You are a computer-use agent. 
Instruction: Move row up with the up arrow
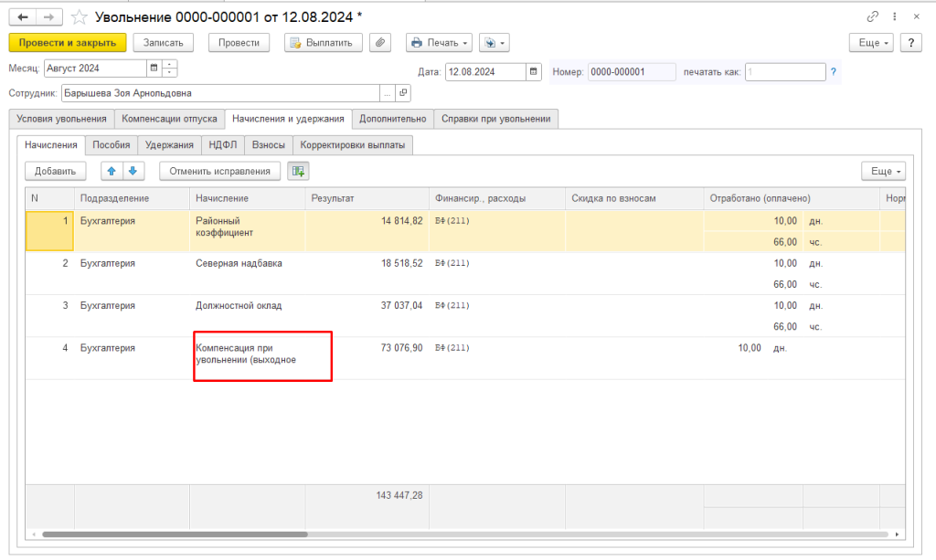coord(112,171)
